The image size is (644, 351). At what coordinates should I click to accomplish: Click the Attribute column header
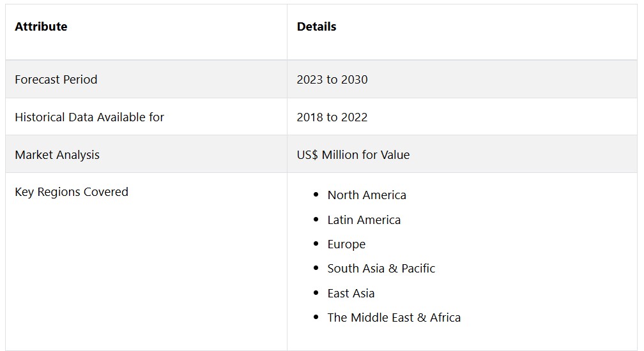[41, 27]
